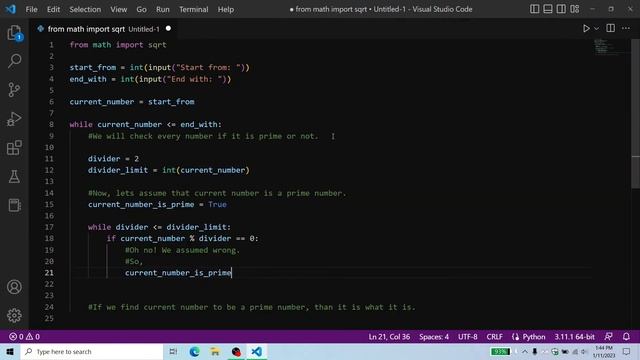Viewport: 640px width, 360px height.
Task: Click '#Oh no! We assumed wrong.' comment
Action: click(x=182, y=250)
